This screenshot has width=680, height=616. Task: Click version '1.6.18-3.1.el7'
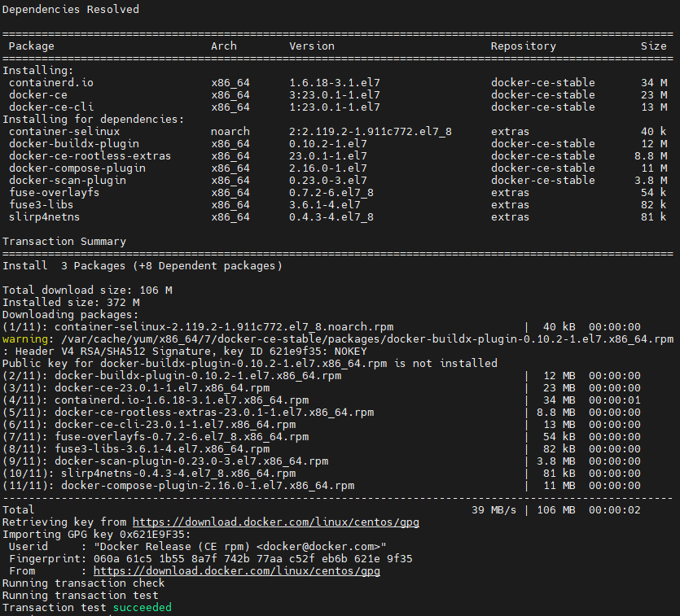pyautogui.click(x=335, y=83)
